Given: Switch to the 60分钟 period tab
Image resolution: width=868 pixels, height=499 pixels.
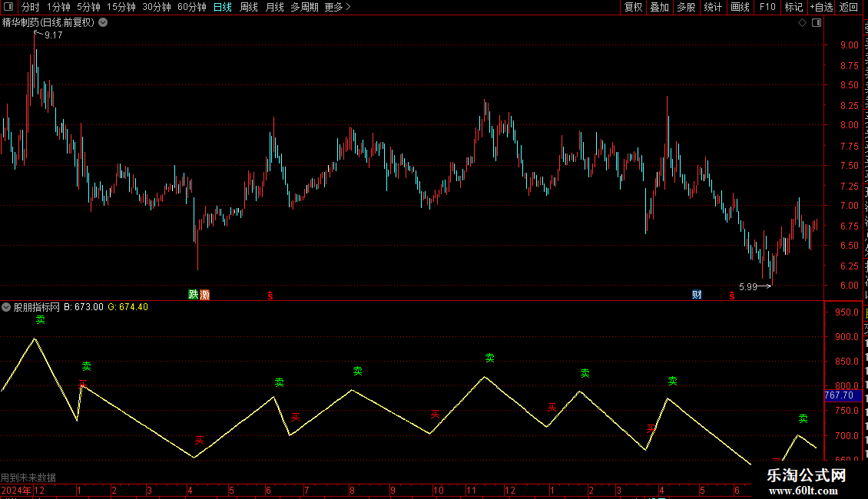Looking at the screenshot, I should click(x=191, y=7).
